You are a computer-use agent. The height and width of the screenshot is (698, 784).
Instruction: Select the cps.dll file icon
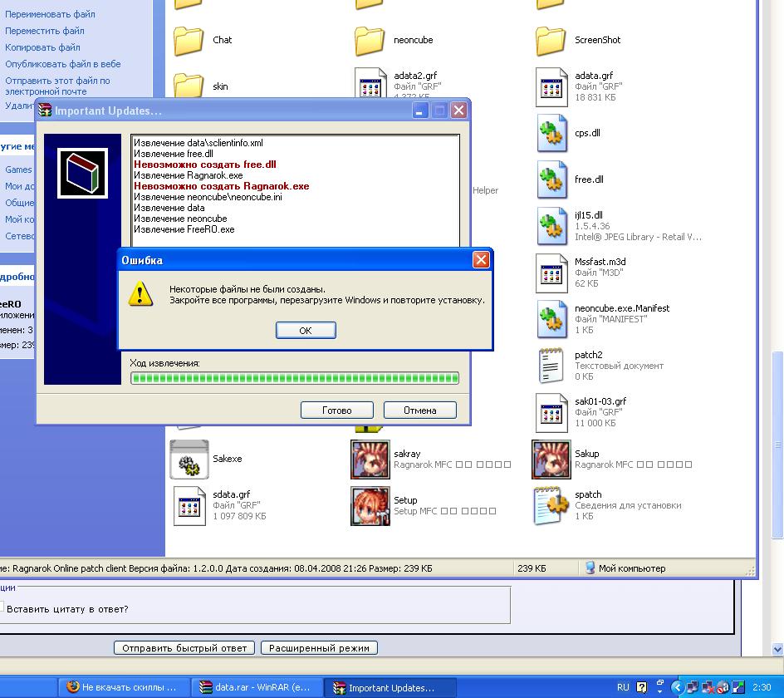tap(552, 133)
